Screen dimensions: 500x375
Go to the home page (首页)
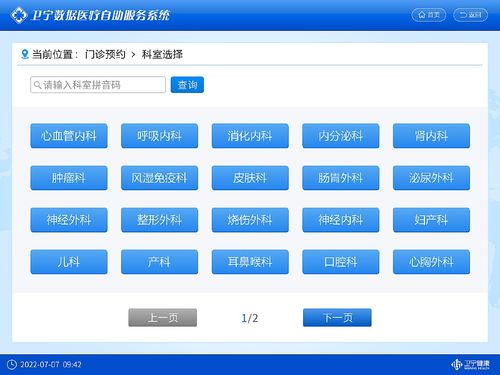[429, 15]
